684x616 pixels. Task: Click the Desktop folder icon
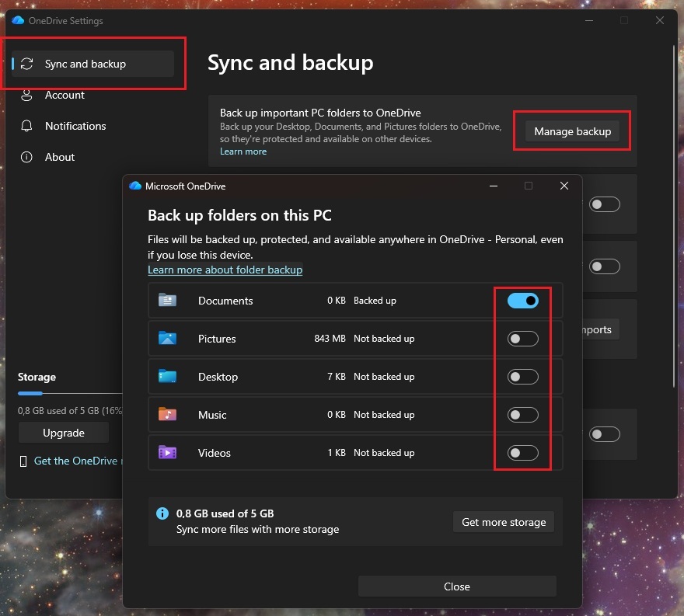pyautogui.click(x=167, y=377)
